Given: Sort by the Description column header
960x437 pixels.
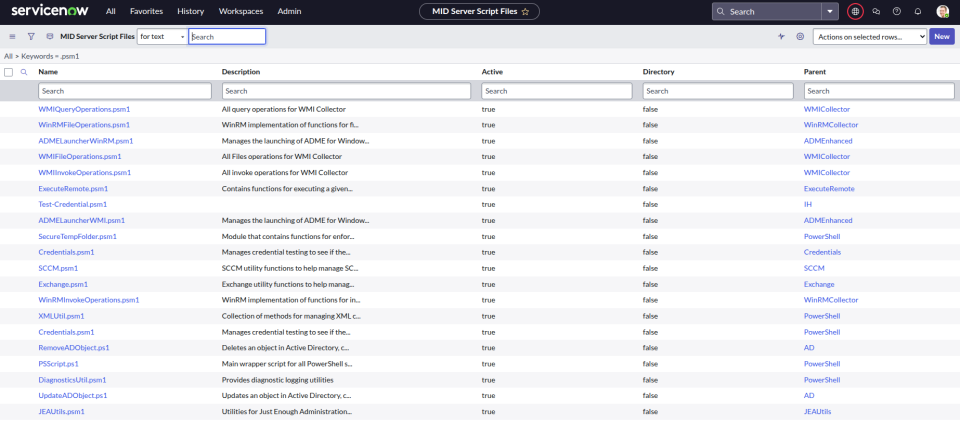Looking at the screenshot, I should (241, 72).
